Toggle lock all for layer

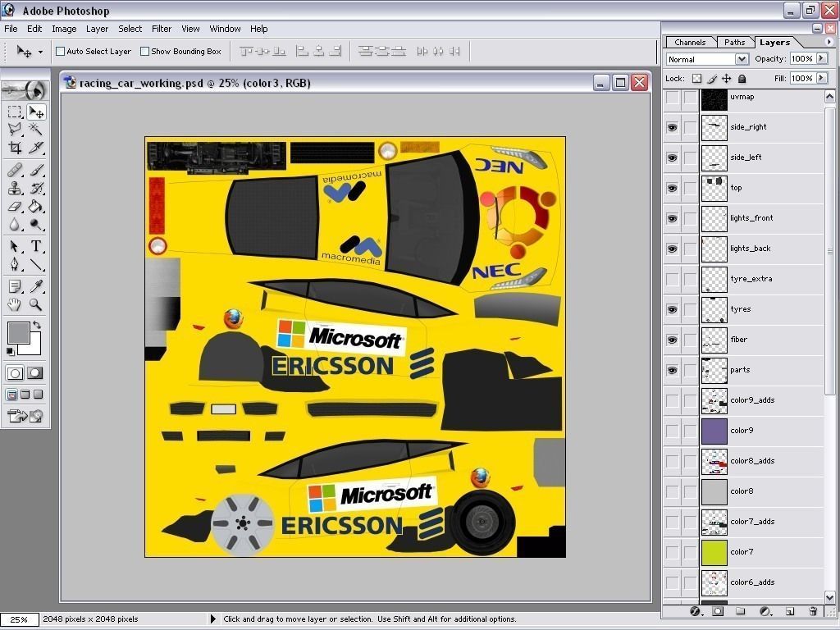[x=742, y=79]
